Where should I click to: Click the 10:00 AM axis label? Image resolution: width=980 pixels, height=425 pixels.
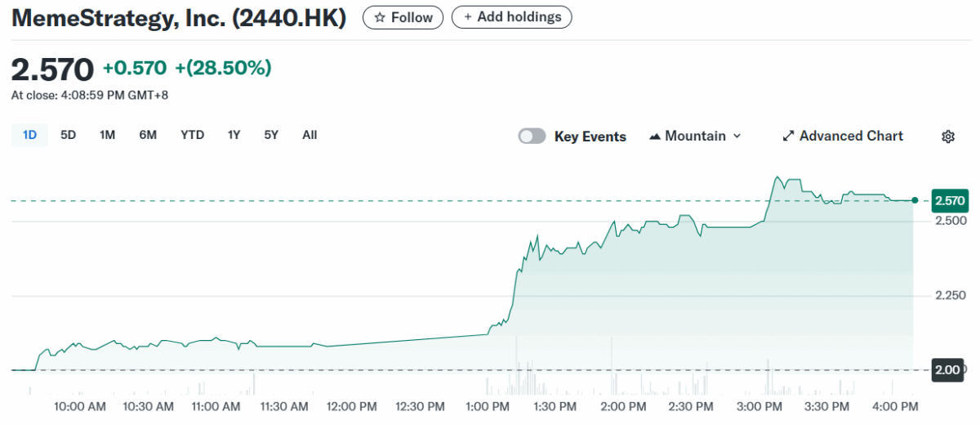79,406
